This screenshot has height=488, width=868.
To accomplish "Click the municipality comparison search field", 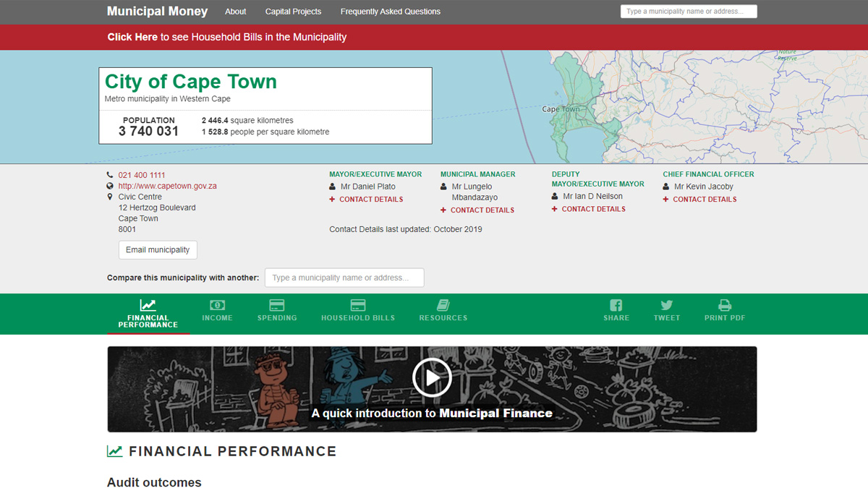I will [x=344, y=277].
